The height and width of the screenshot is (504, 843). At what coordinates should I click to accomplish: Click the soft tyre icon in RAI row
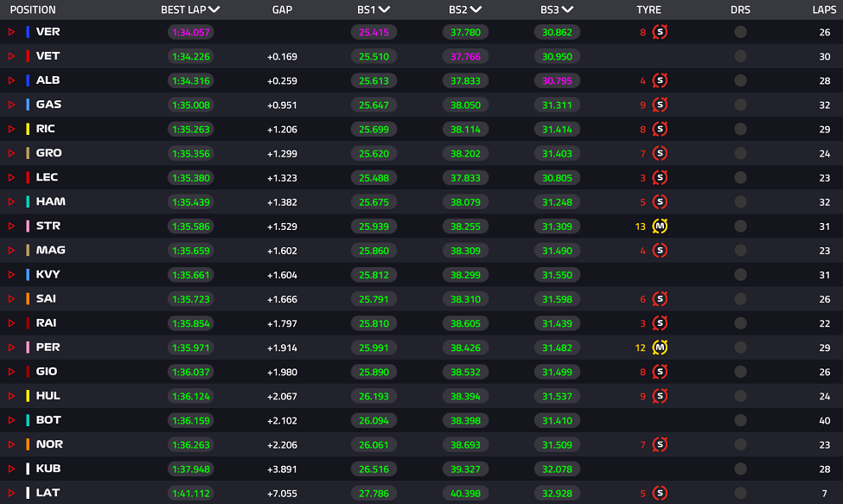pos(660,323)
